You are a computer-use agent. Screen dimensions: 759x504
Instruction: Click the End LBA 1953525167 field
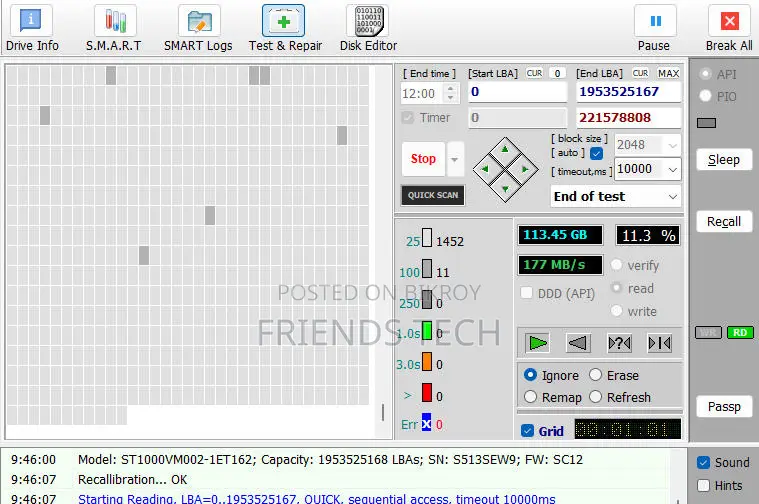[x=628, y=92]
